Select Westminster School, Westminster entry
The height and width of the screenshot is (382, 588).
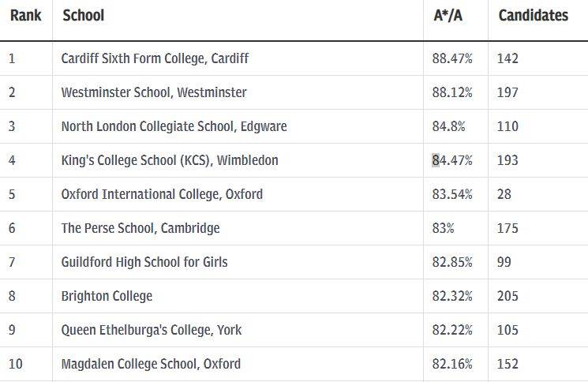154,92
